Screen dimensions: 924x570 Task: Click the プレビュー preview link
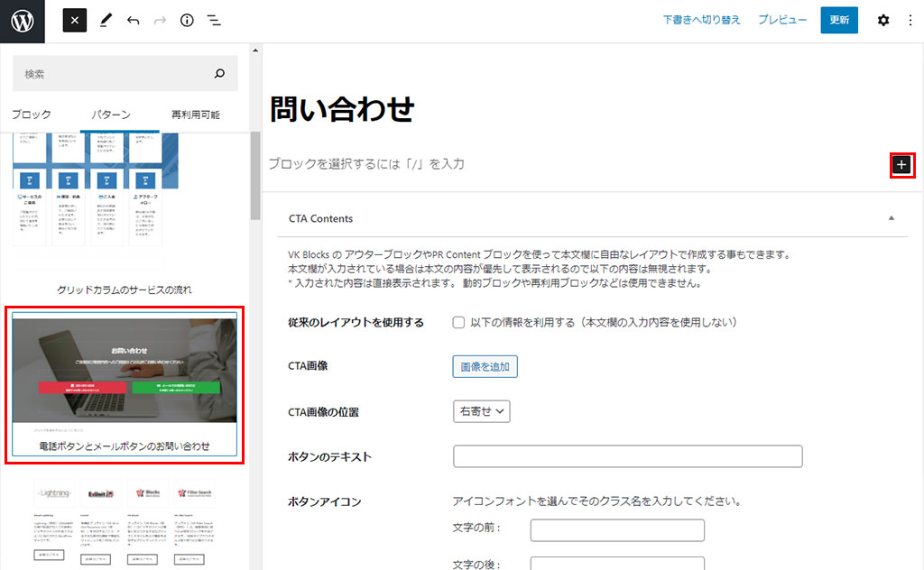tap(782, 20)
